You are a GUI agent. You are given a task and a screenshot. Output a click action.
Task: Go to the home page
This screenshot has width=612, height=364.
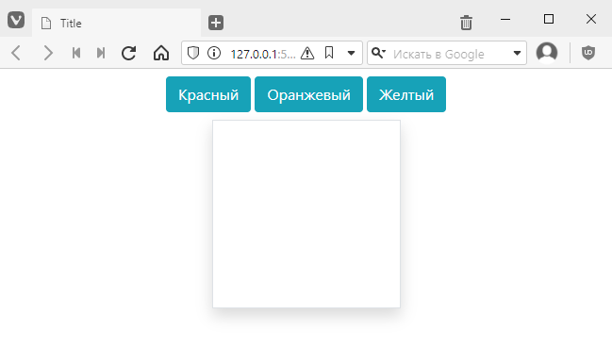click(x=161, y=53)
